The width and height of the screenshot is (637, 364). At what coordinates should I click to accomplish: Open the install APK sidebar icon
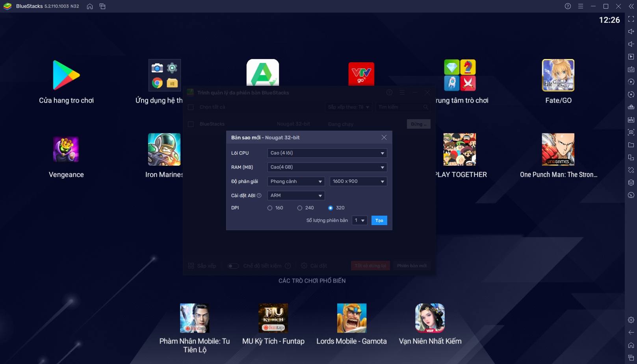631,120
